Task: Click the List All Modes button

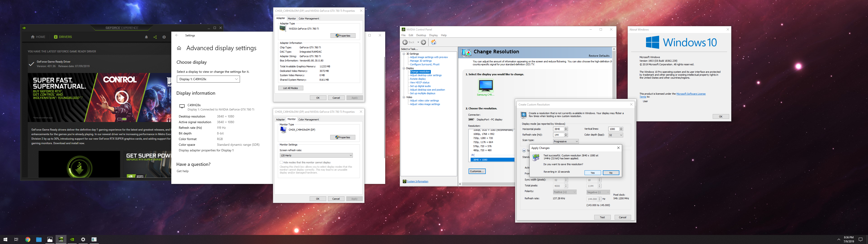Action: point(290,88)
